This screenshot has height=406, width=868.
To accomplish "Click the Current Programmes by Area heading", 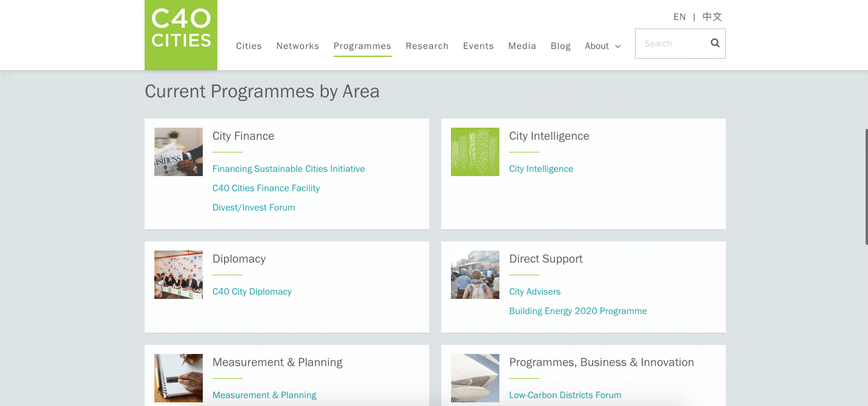I will (x=262, y=91).
